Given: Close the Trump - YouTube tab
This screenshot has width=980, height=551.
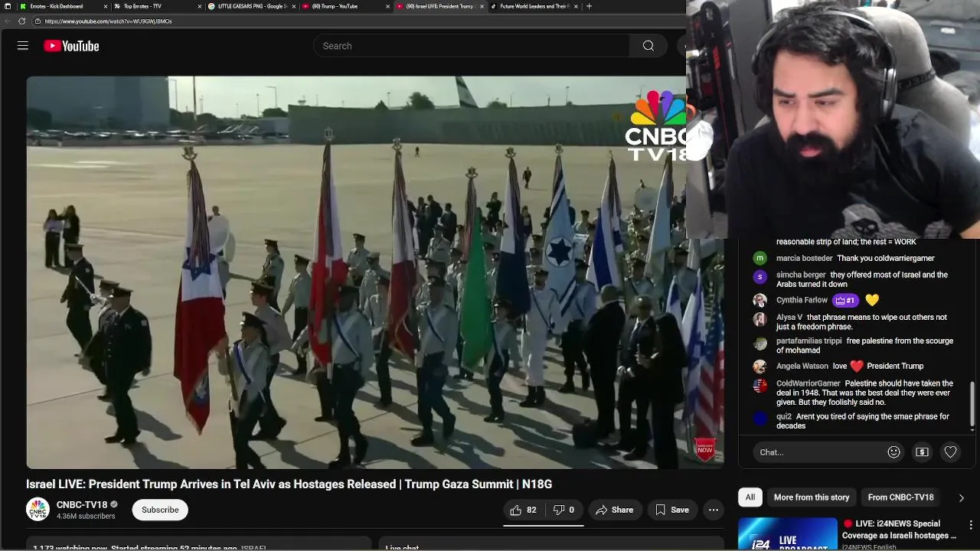Looking at the screenshot, I should point(387,6).
